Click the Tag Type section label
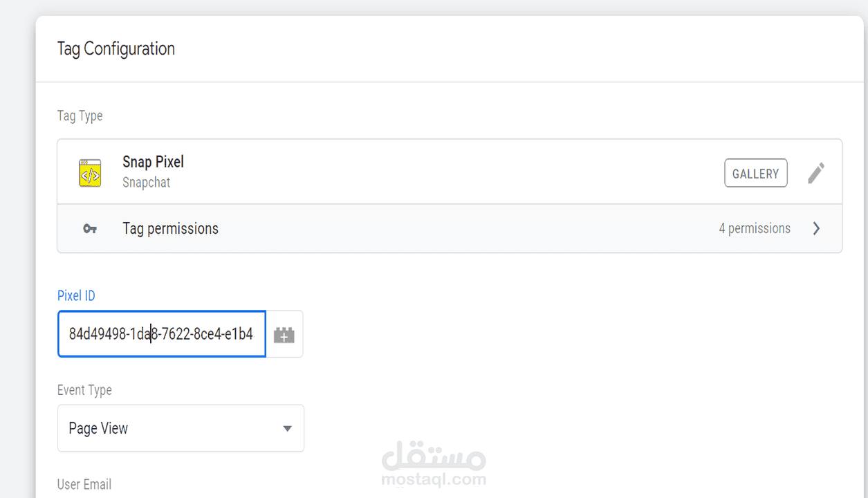The width and height of the screenshot is (868, 498). pos(80,116)
